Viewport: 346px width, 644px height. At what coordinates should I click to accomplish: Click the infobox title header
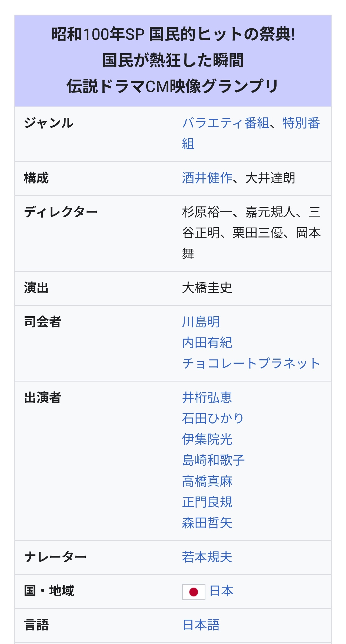pyautogui.click(x=173, y=60)
